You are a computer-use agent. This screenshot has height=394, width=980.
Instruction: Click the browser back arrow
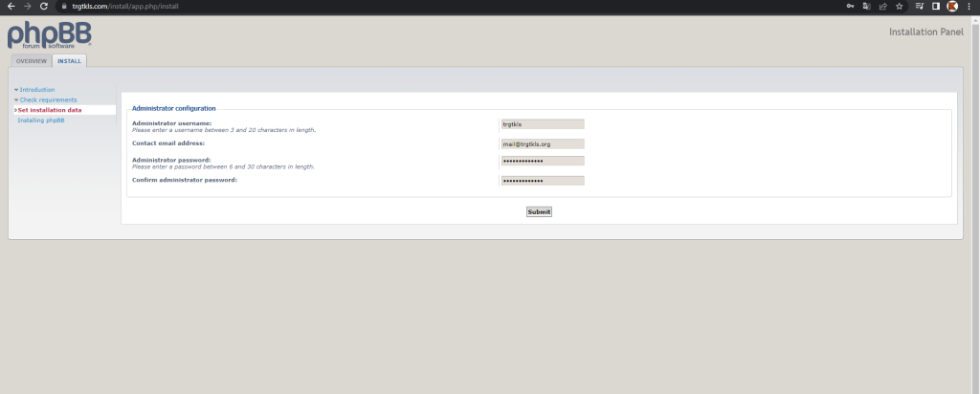11,6
